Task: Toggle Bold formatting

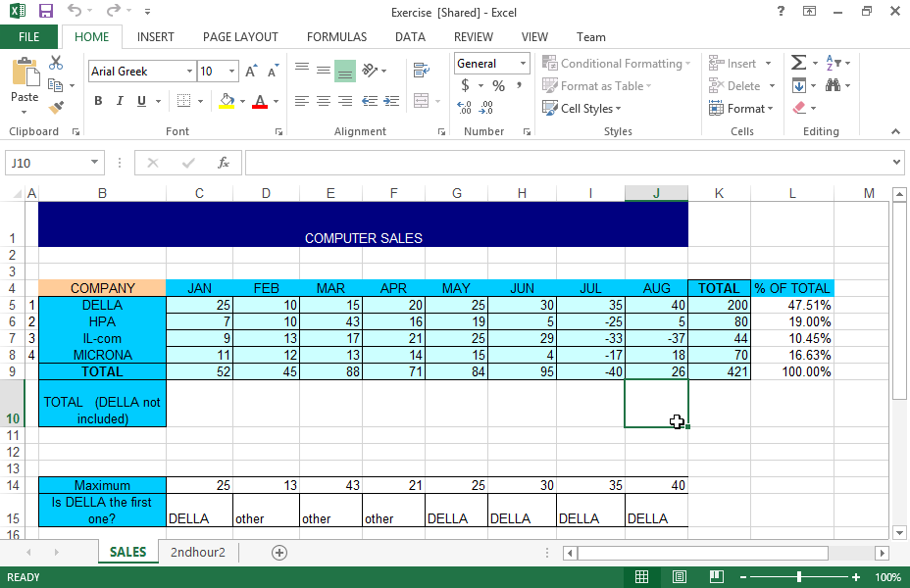Action: click(x=98, y=101)
